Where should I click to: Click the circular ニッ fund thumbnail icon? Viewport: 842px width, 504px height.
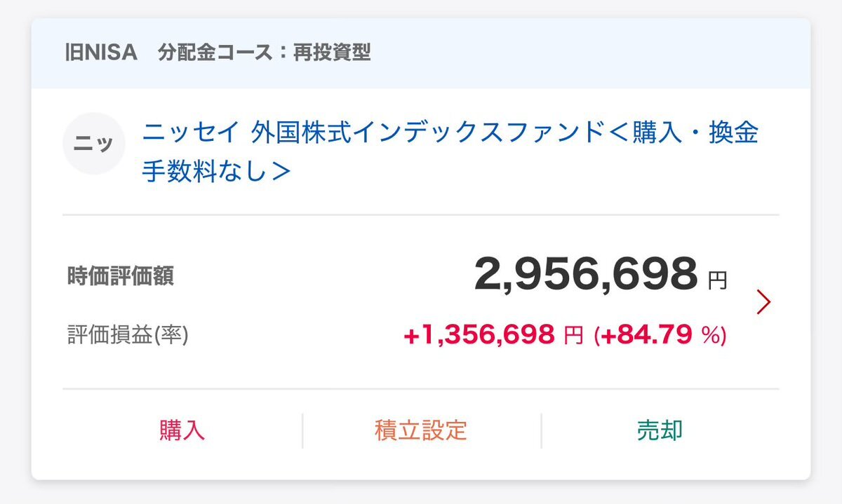click(x=94, y=143)
